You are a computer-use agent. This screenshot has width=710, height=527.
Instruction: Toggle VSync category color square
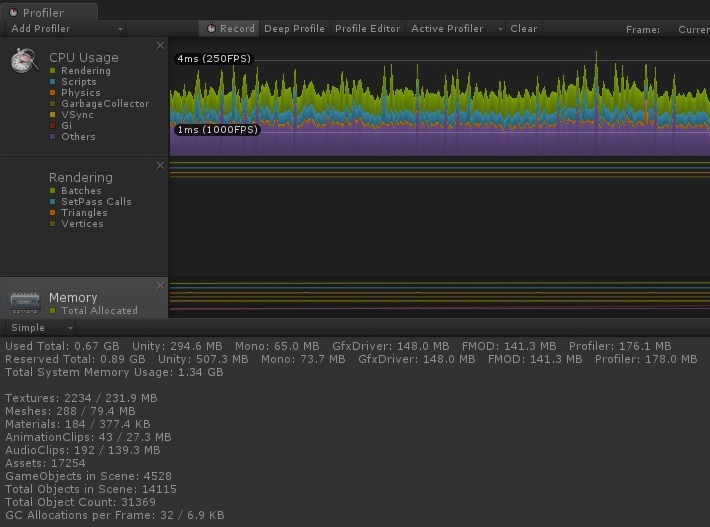53,115
